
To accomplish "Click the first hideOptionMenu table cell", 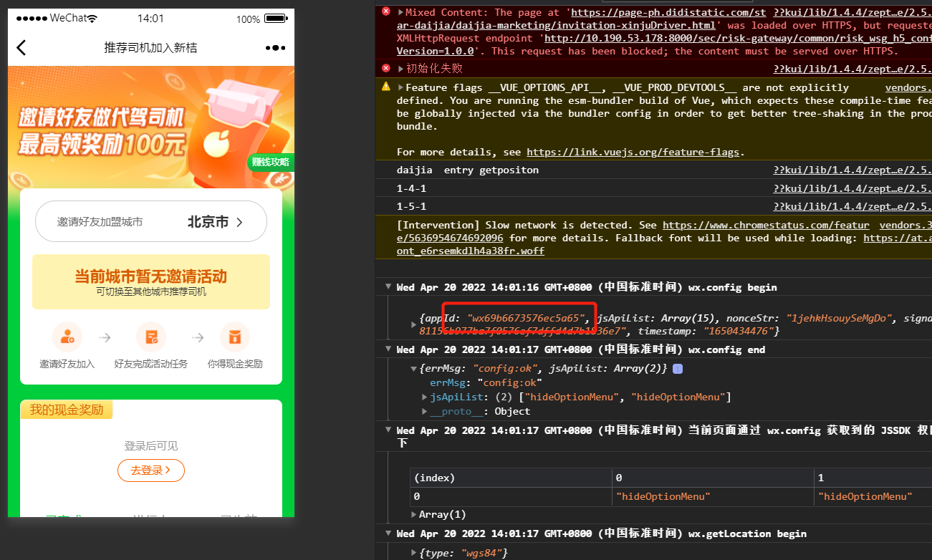I will pos(713,496).
